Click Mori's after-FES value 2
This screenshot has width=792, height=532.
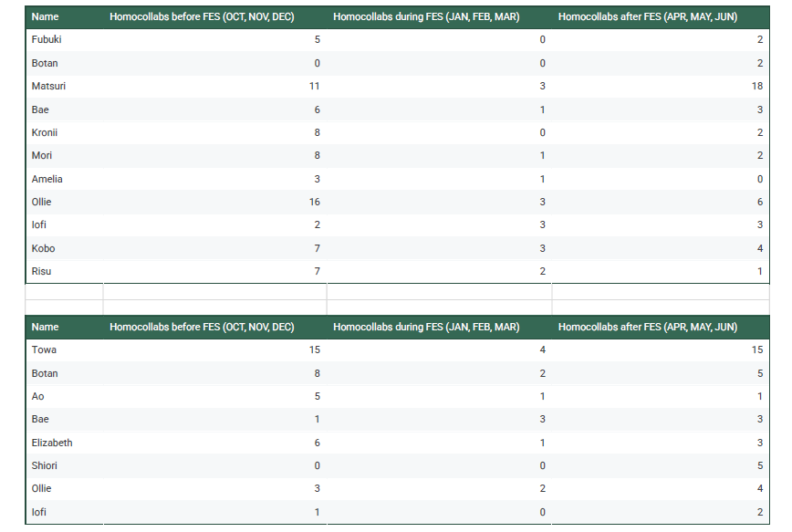tap(760, 155)
